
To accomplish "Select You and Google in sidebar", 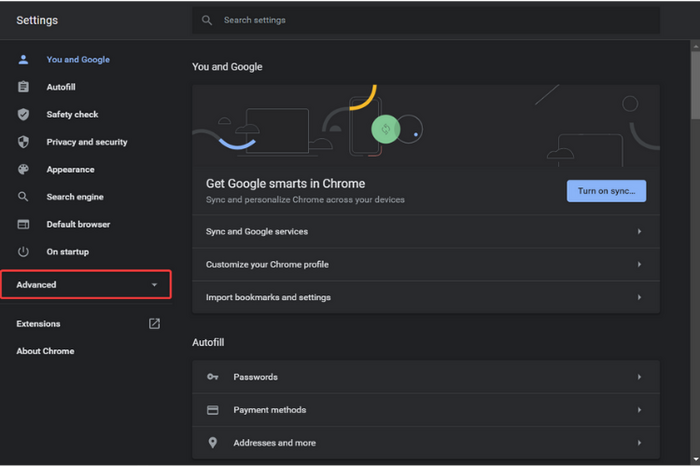I will pos(78,59).
